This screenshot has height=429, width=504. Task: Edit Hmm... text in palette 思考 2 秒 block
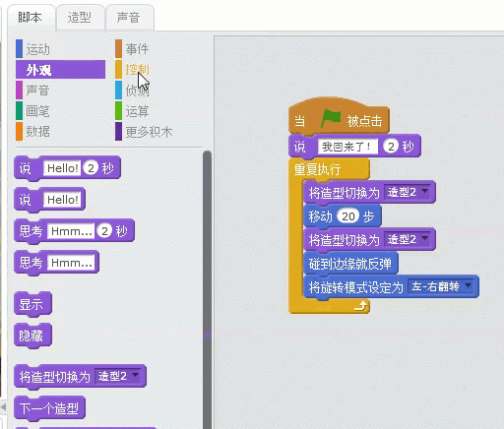[x=71, y=231]
